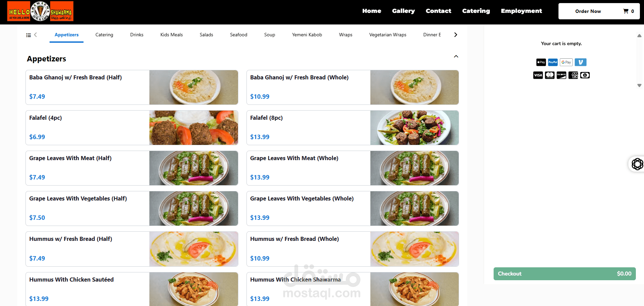Open the Falafel (8pc) photo
The height and width of the screenshot is (306, 644).
(415, 128)
